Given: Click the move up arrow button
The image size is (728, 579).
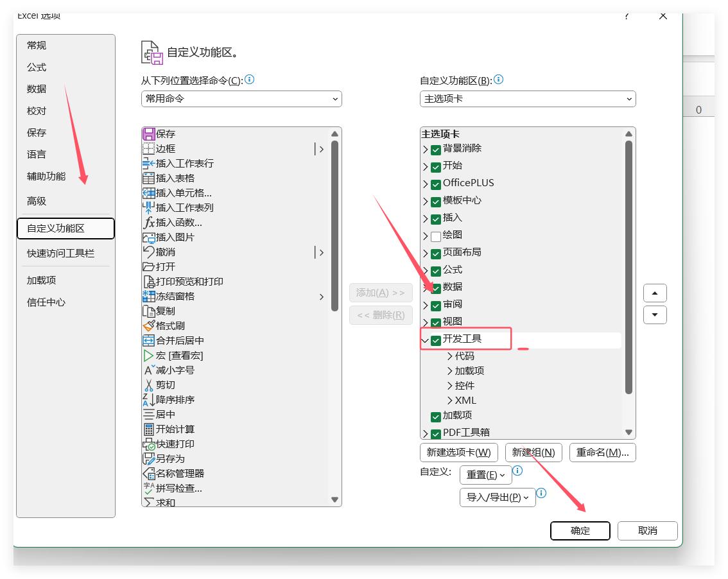Looking at the screenshot, I should (655, 293).
